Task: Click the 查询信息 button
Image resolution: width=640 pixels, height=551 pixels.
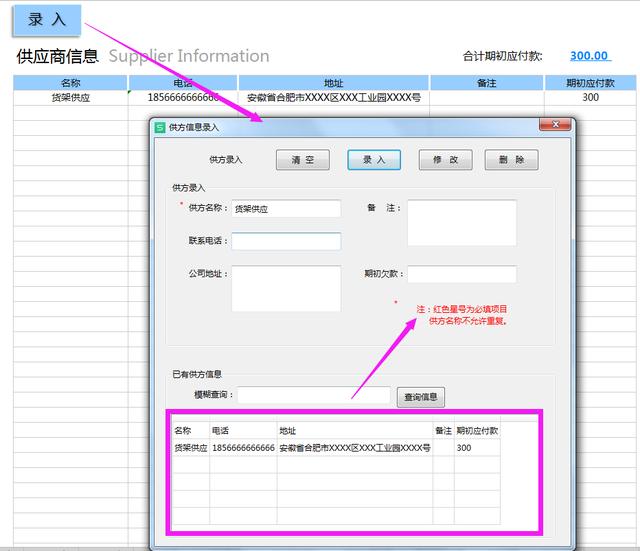Action: click(x=420, y=397)
